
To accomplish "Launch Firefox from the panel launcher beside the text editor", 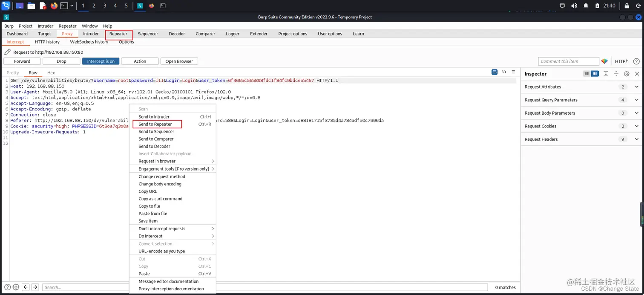I will pos(54,6).
